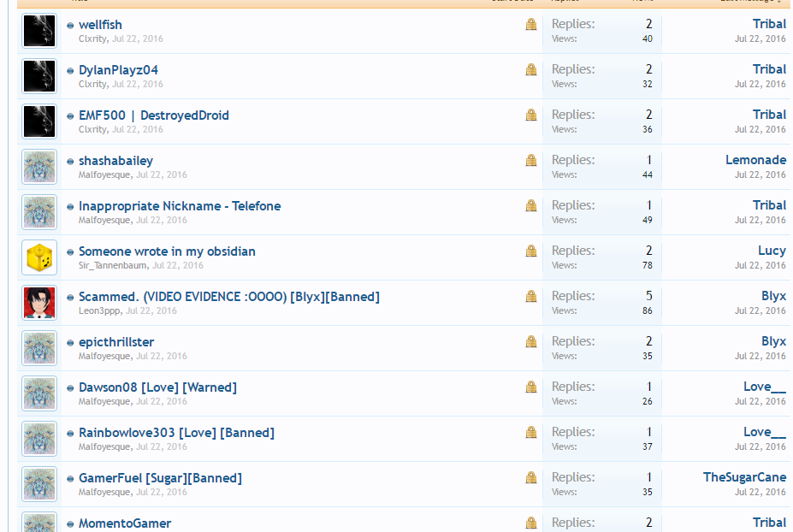This screenshot has height=532, width=793.
Task: Click unread dot icon beside DylanPlayz04
Action: (x=70, y=71)
